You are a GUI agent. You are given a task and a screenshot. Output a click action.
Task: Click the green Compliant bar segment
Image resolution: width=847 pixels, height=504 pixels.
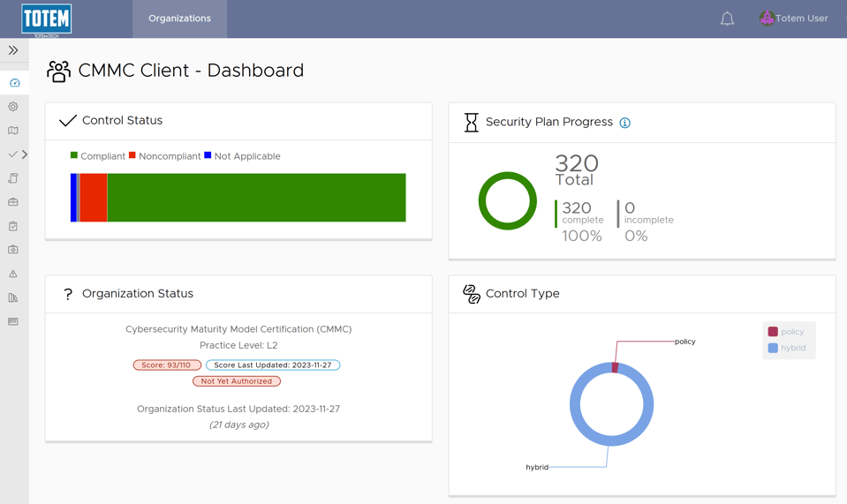click(x=257, y=198)
